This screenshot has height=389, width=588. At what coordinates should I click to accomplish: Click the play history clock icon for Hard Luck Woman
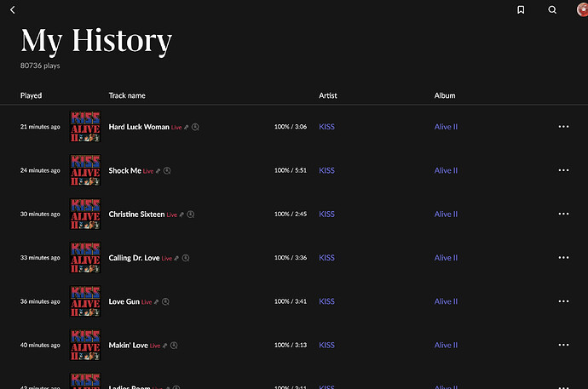click(195, 128)
